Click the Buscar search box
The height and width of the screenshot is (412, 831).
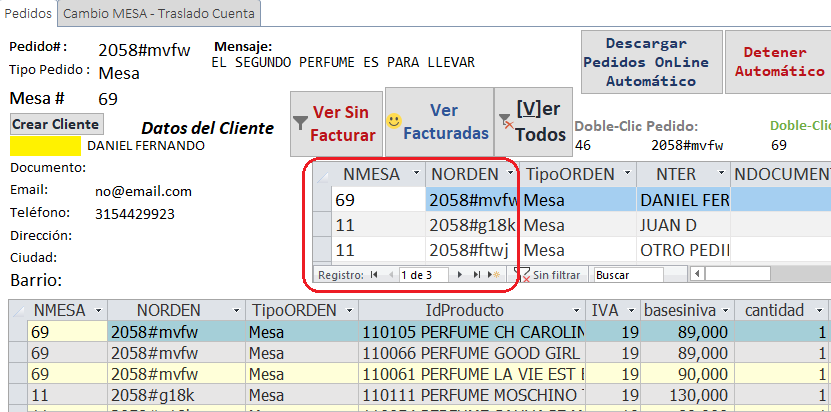click(x=628, y=274)
